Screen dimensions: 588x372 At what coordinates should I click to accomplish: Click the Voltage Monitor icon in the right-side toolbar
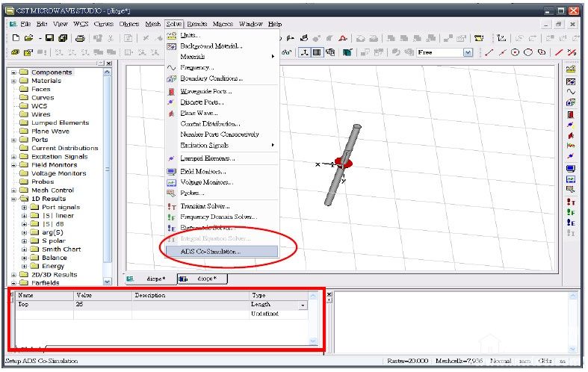570,179
